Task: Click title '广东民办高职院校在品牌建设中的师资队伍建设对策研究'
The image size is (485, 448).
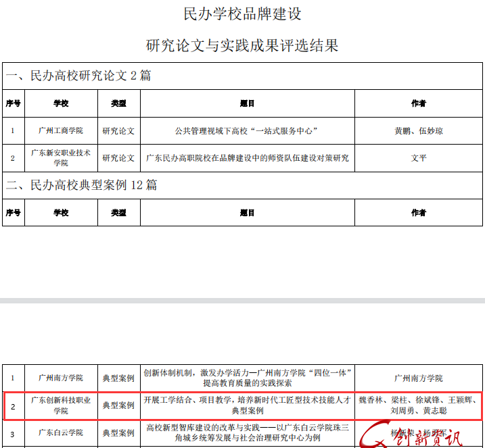Action: click(x=248, y=158)
